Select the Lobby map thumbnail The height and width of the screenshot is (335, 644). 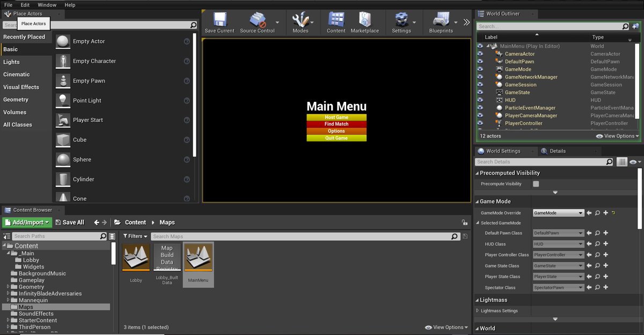[136, 258]
